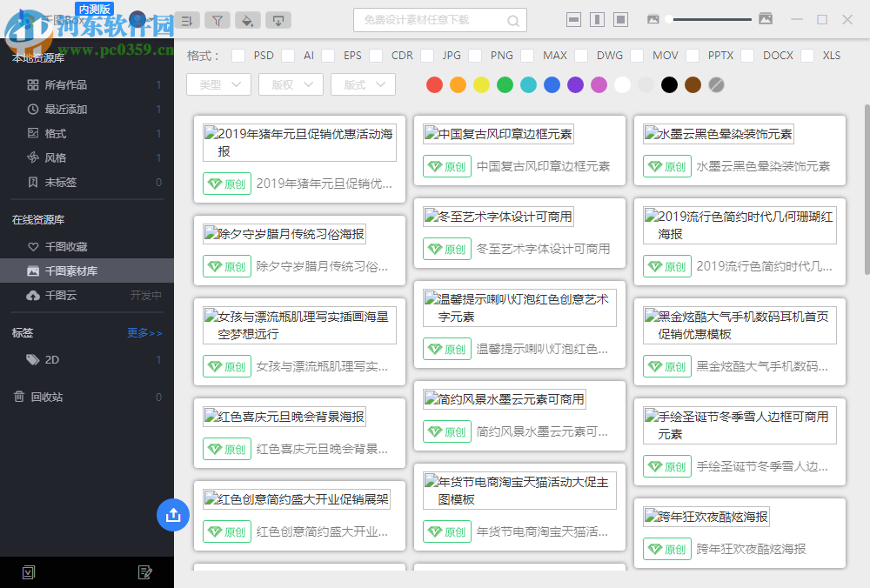Open the sort options icon
This screenshot has width=870, height=588.
click(x=187, y=19)
